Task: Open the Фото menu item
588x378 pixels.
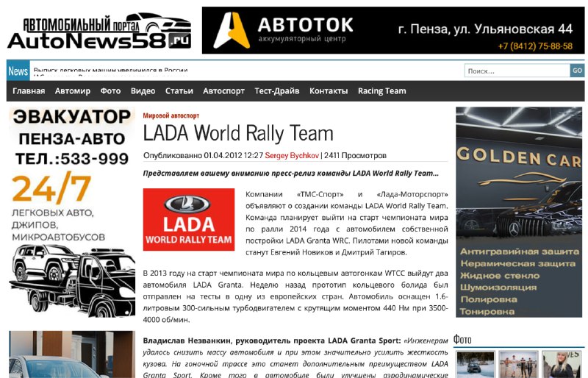Action: 111,91
